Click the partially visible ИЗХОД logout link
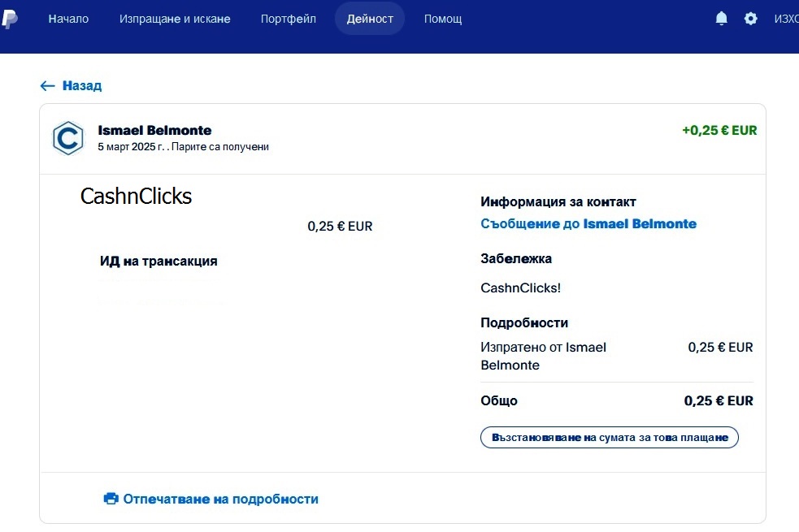Screen dimensions: 799x532 tap(786, 19)
